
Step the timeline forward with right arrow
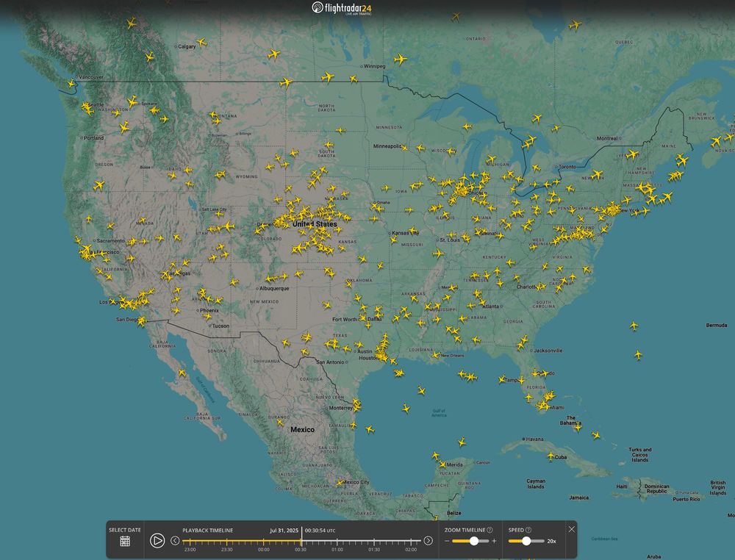point(428,541)
